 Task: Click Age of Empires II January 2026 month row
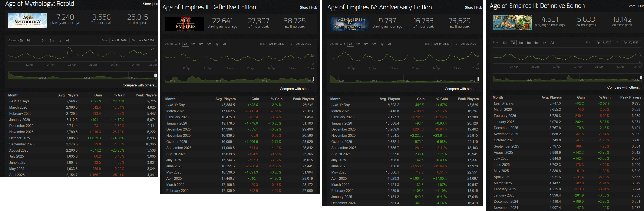point(240,123)
